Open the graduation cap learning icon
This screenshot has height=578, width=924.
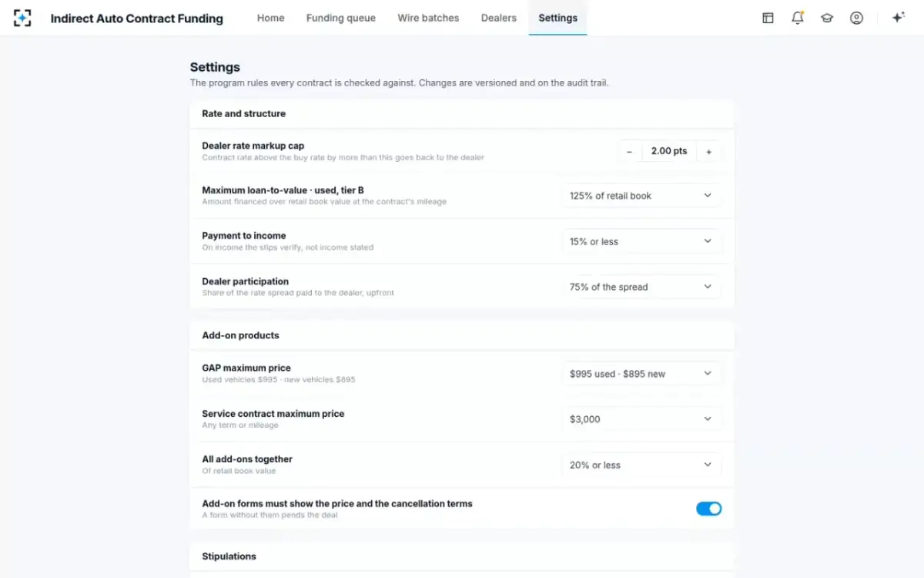(x=827, y=18)
